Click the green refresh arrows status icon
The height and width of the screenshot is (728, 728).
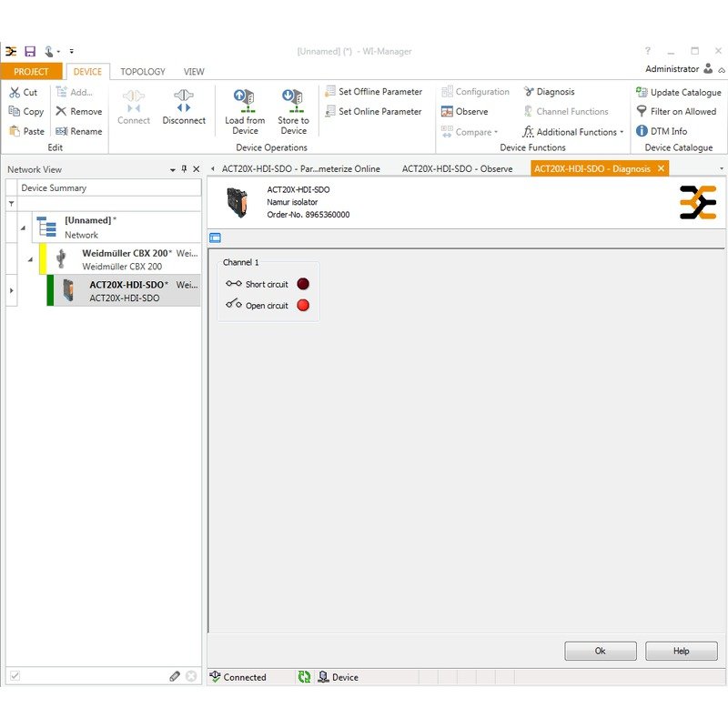304,677
